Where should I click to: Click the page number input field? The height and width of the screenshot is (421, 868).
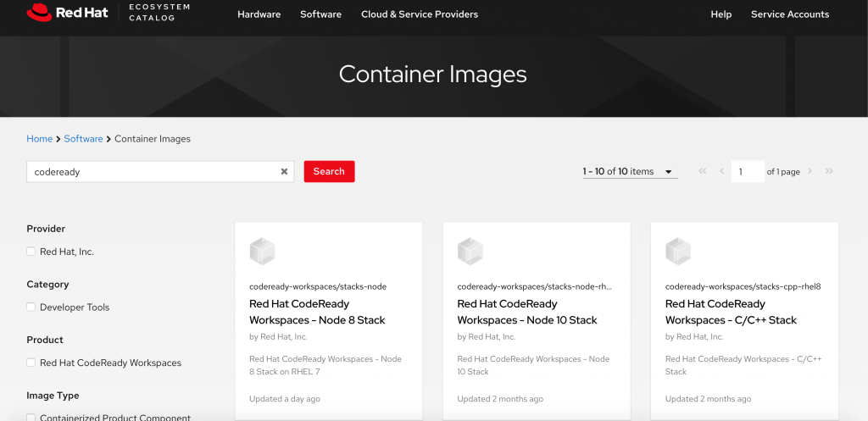pyautogui.click(x=747, y=172)
